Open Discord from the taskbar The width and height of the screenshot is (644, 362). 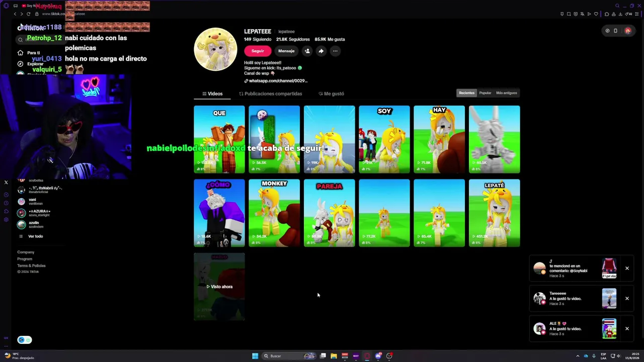tap(378, 356)
